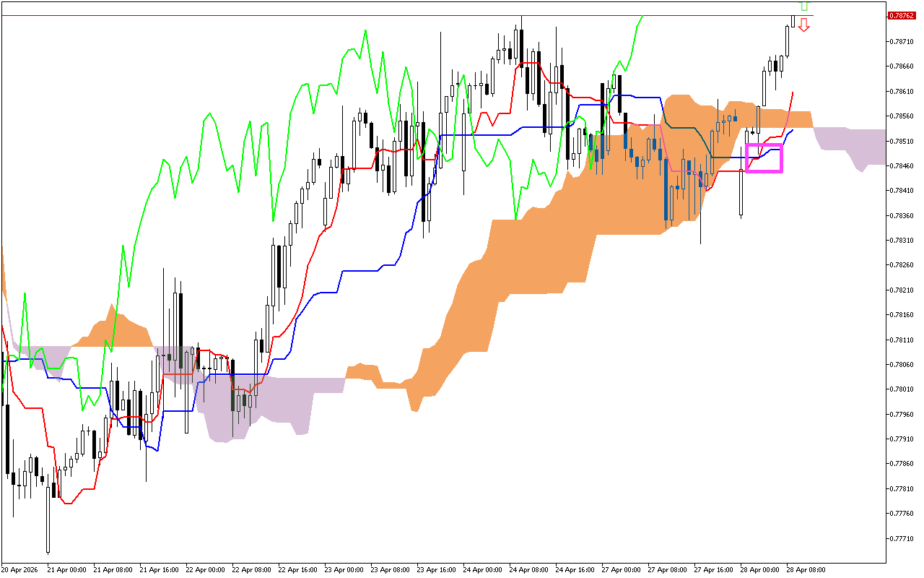
Task: Click the long white candle at 21 Apr 00:00
Action: coord(48,517)
